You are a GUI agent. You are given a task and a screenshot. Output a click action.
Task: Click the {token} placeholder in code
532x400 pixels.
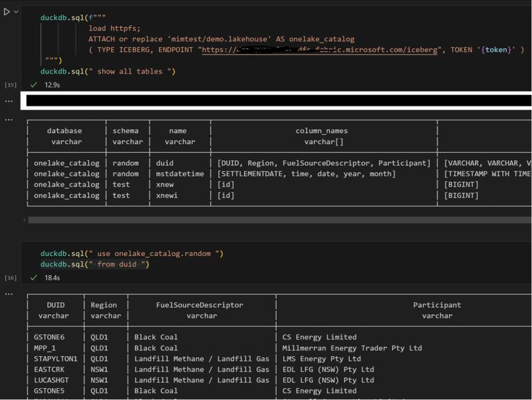497,50
